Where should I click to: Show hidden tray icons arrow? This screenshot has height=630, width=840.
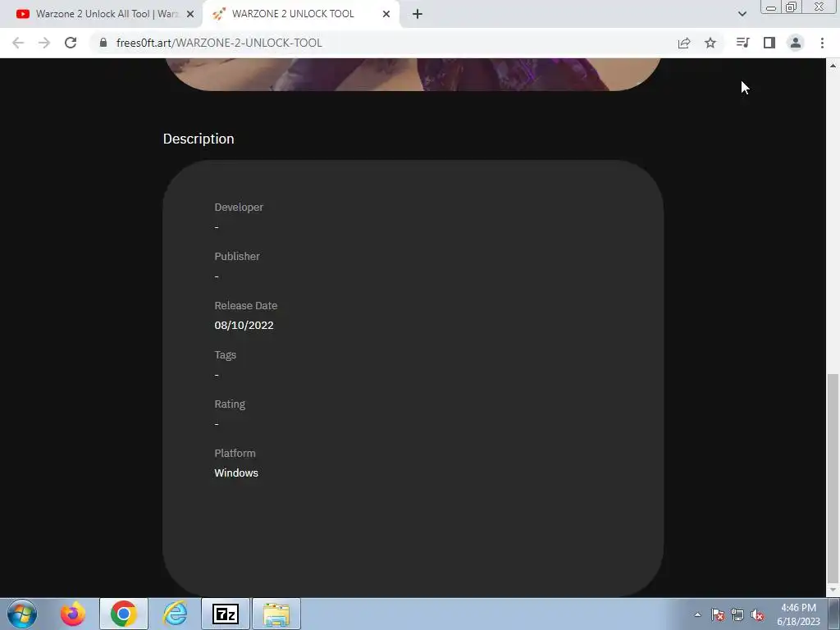point(697,614)
